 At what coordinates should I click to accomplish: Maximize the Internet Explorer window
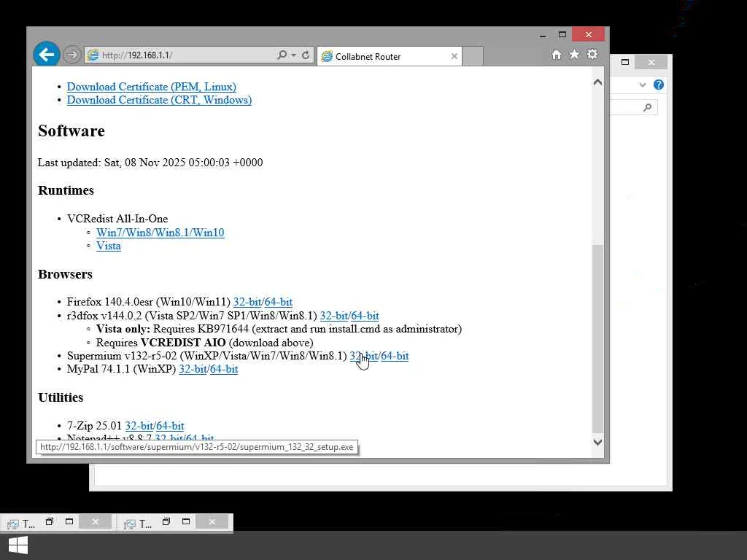pyautogui.click(x=562, y=34)
